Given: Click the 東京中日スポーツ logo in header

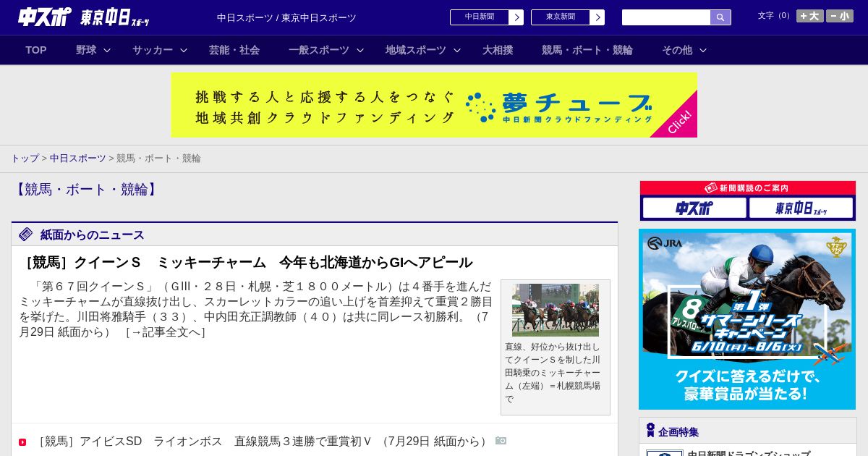Looking at the screenshot, I should point(115,17).
